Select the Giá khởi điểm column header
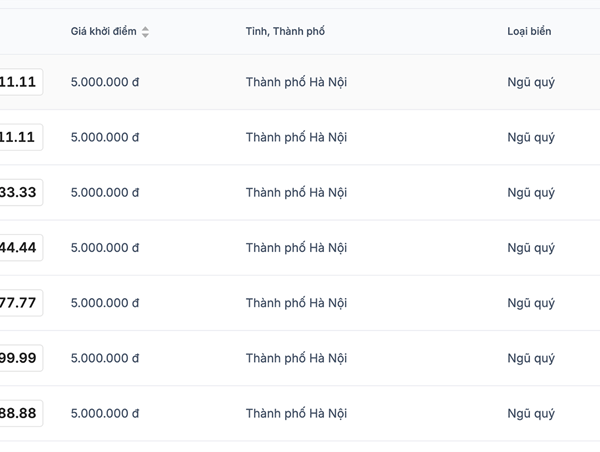 [104, 32]
